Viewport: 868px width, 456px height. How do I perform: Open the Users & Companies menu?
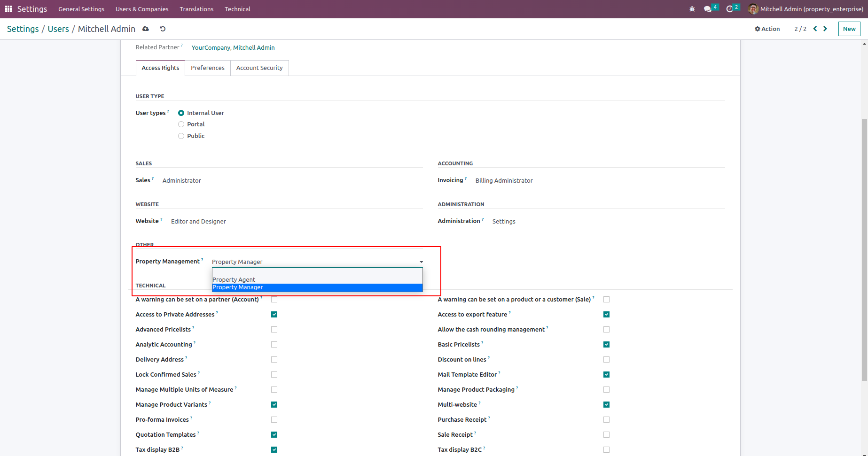pyautogui.click(x=142, y=9)
